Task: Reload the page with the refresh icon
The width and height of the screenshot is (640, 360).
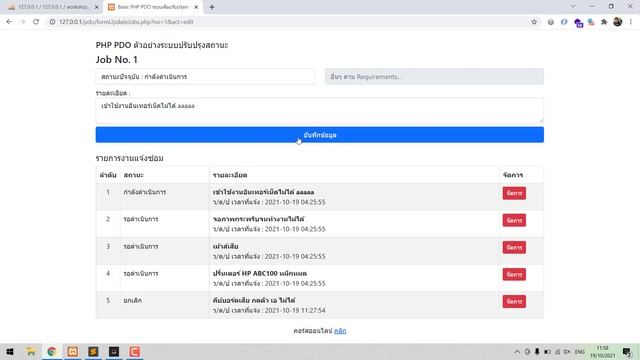Action: [x=36, y=22]
